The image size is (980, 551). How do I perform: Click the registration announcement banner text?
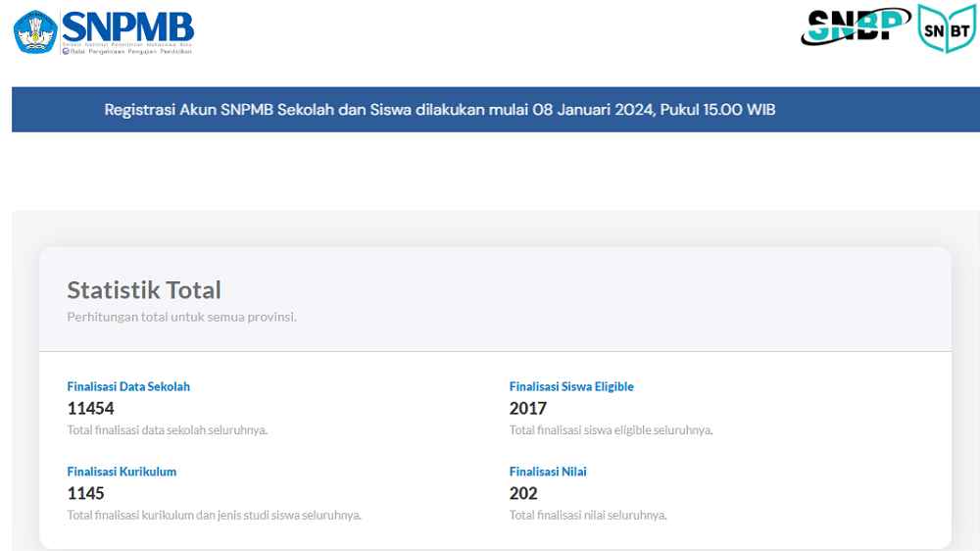(439, 110)
